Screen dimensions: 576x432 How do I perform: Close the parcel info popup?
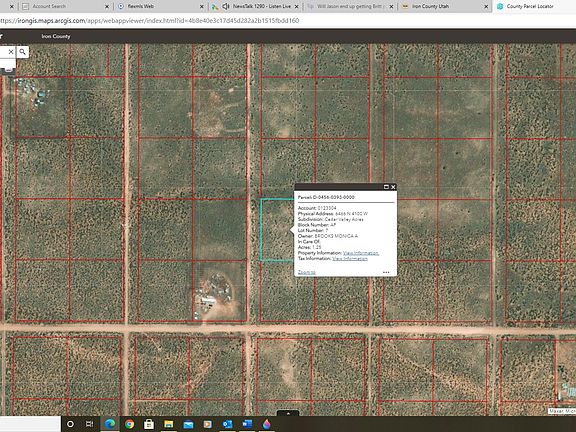pyautogui.click(x=393, y=187)
